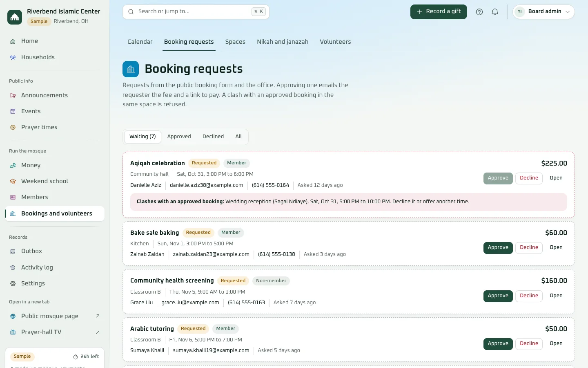Click the Public mosque page globe icon
588x368 pixels.
pos(13,316)
